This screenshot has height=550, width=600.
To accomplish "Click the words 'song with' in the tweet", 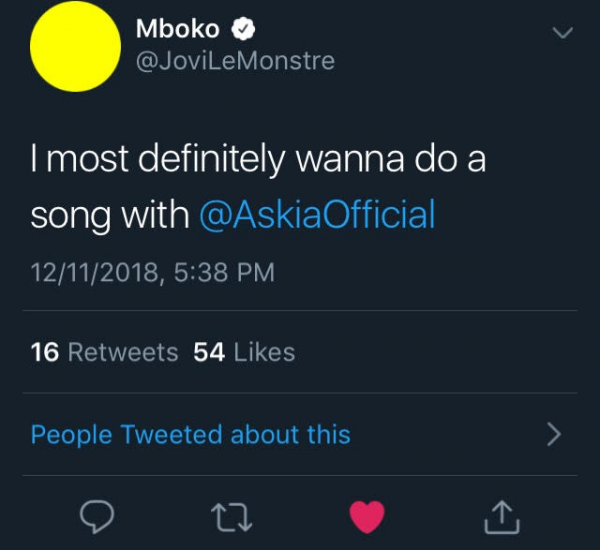I will point(109,215).
